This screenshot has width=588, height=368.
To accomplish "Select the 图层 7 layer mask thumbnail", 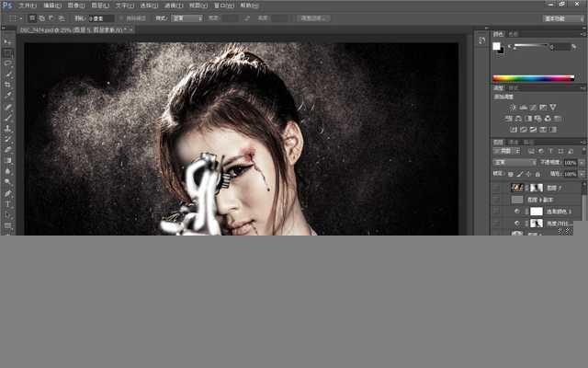I will 537,188.
